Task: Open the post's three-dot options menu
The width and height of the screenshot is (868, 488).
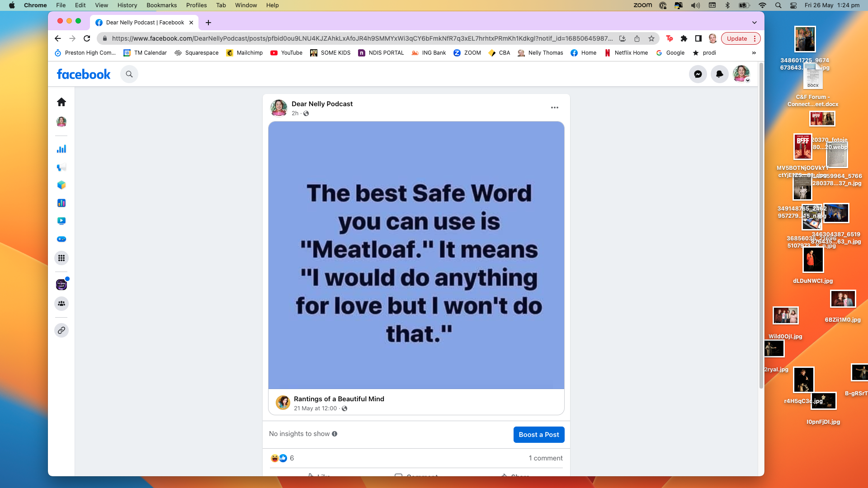Action: point(555,108)
